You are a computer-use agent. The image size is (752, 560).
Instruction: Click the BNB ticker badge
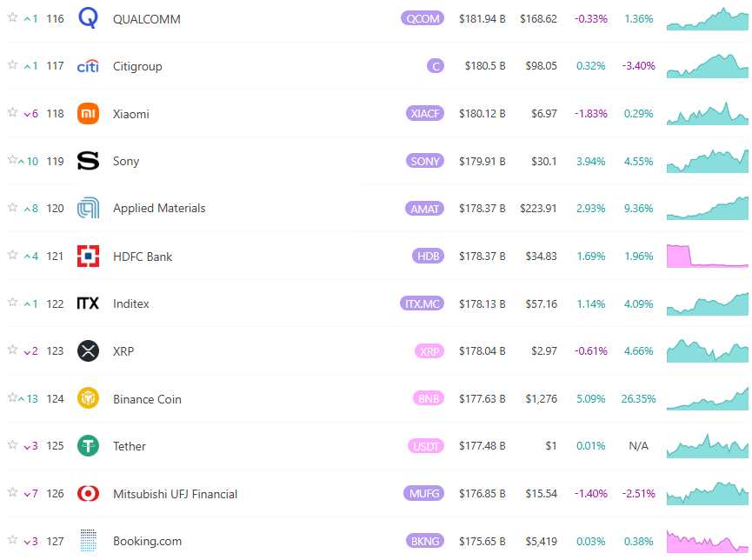click(x=428, y=399)
